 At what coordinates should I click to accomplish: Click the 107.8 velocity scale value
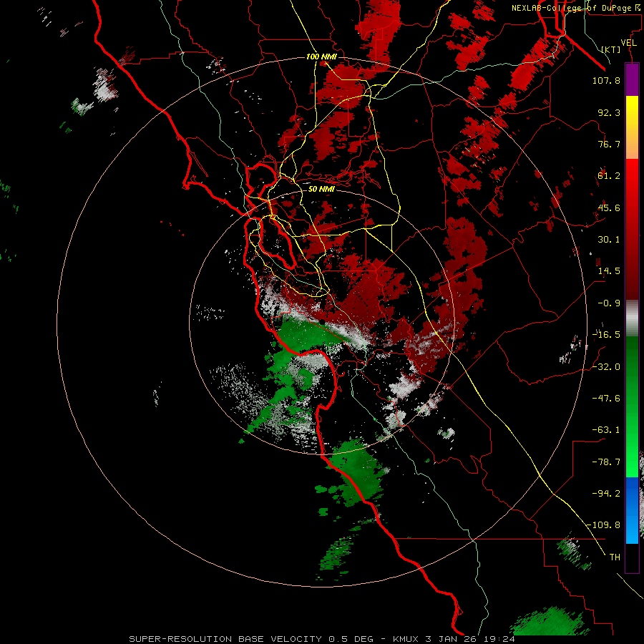pos(606,80)
